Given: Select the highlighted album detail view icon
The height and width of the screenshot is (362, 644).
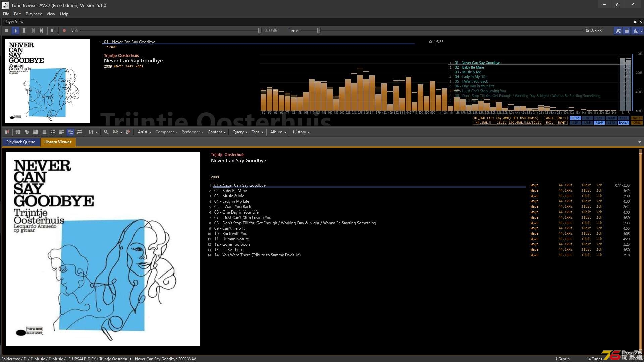Looking at the screenshot, I should tap(70, 132).
